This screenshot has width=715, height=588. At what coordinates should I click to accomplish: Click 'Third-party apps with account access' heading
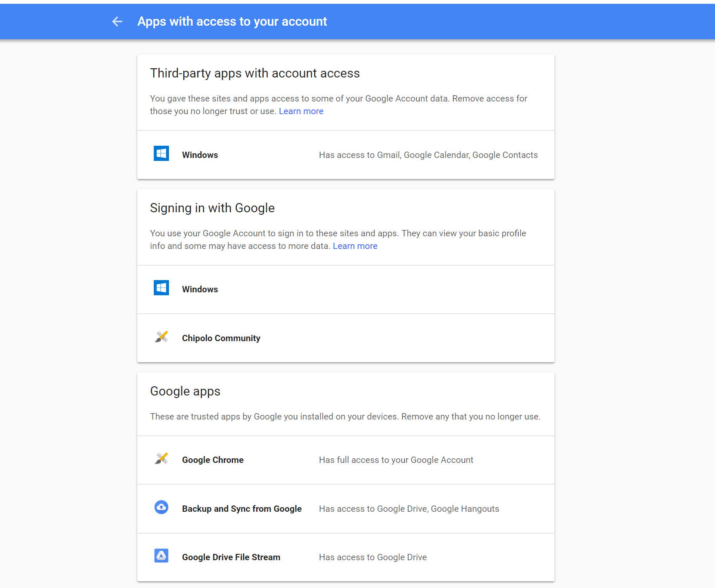[x=255, y=73]
